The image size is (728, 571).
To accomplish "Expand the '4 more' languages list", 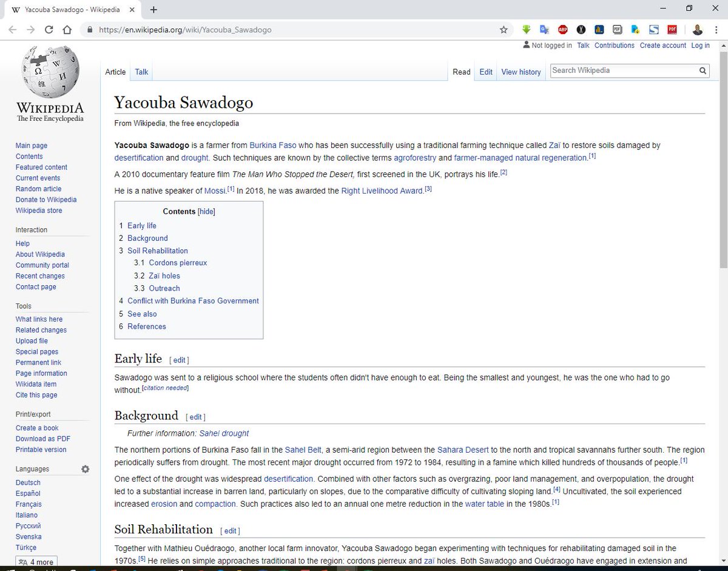I will (x=36, y=562).
